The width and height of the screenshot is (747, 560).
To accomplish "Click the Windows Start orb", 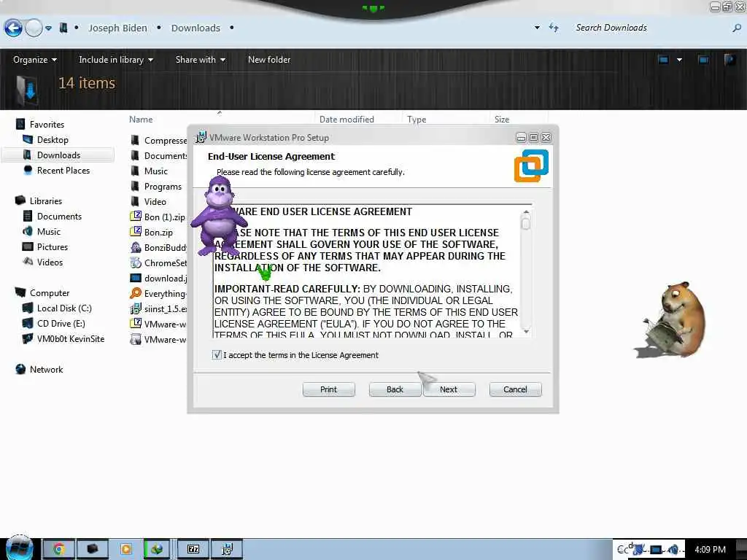I will (x=19, y=548).
